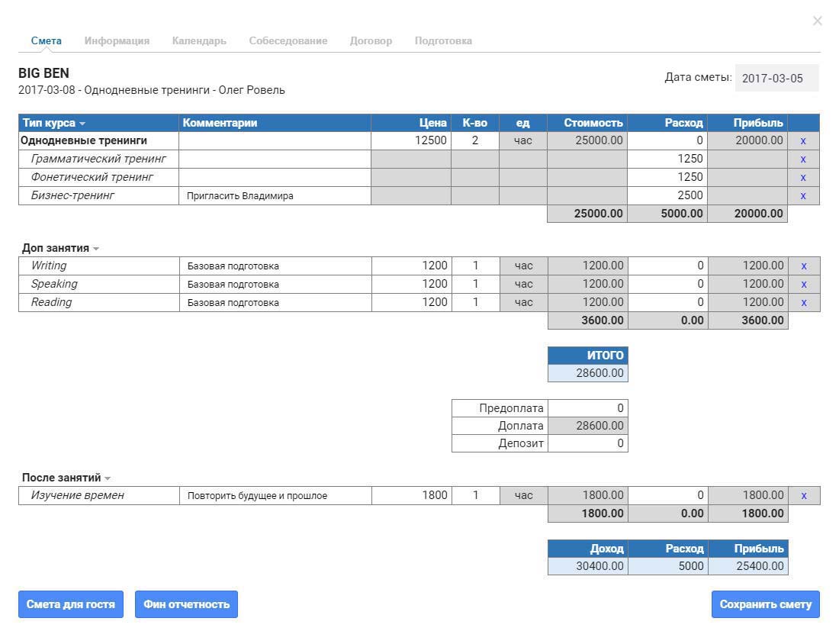Click the Смета для гостя button
The image size is (839, 644).
(x=71, y=604)
